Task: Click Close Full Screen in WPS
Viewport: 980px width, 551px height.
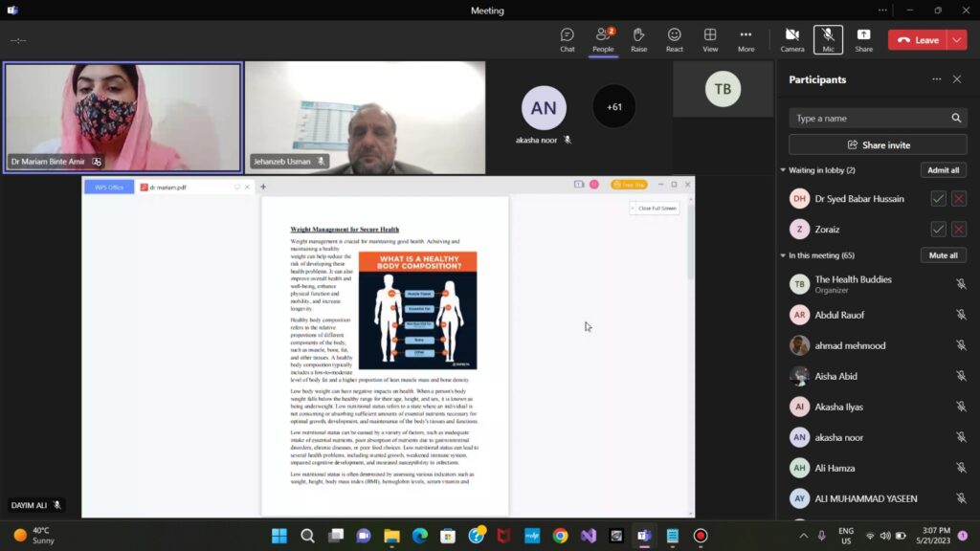Action: pyautogui.click(x=655, y=208)
